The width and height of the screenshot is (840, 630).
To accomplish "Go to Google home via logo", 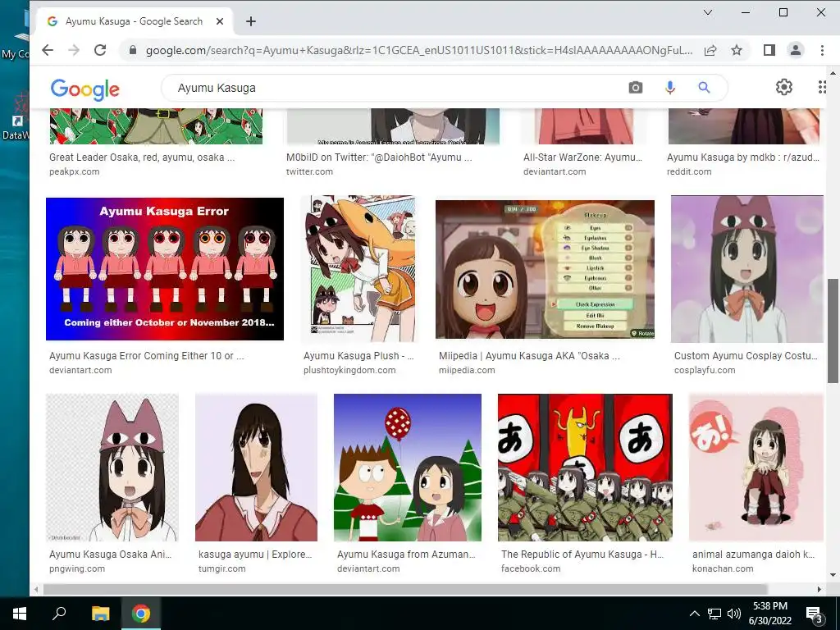I will click(x=84, y=89).
